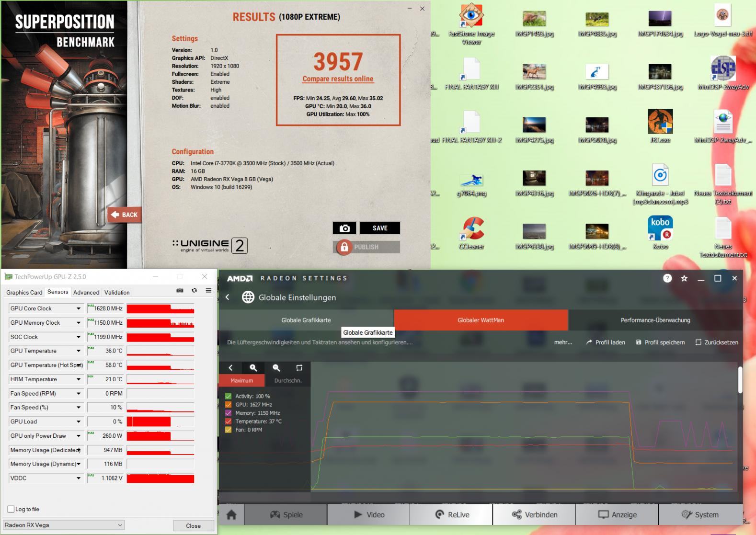This screenshot has height=535, width=756.
Task: Expand GPU only Power Draw dropdown
Action: (x=79, y=436)
